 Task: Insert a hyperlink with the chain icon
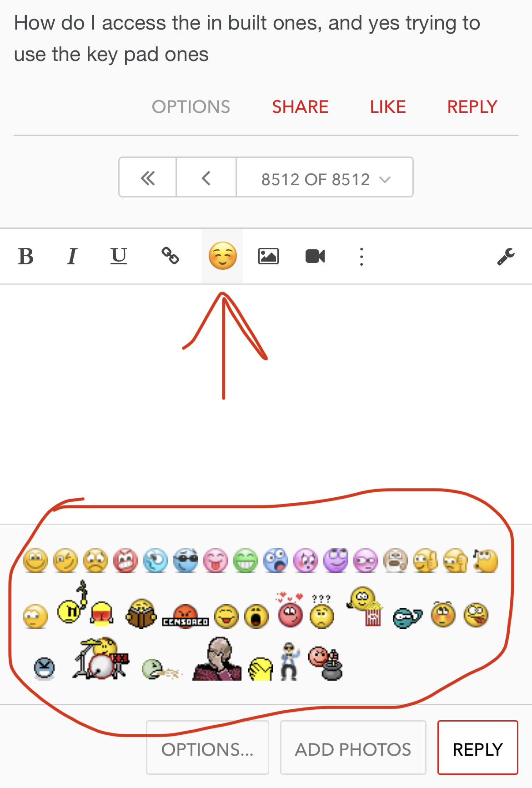coord(171,256)
